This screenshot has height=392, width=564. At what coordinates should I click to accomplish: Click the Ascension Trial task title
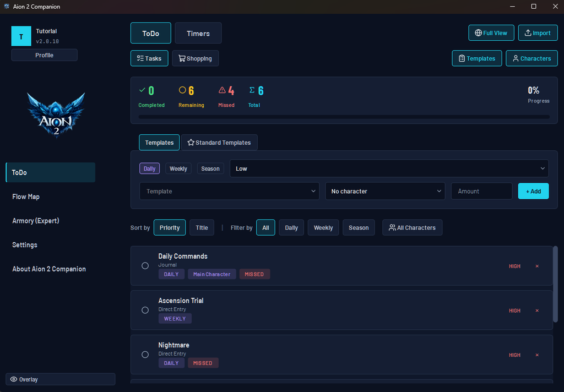(x=181, y=300)
